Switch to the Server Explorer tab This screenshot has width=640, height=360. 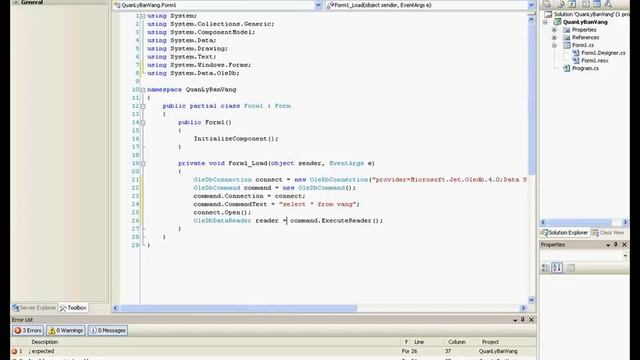click(x=34, y=308)
